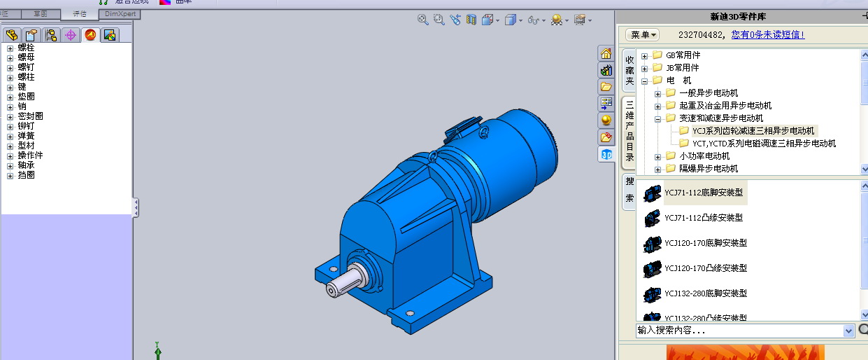
Task: Select the YCJ132-280底脚安装型 part
Action: [x=706, y=293]
